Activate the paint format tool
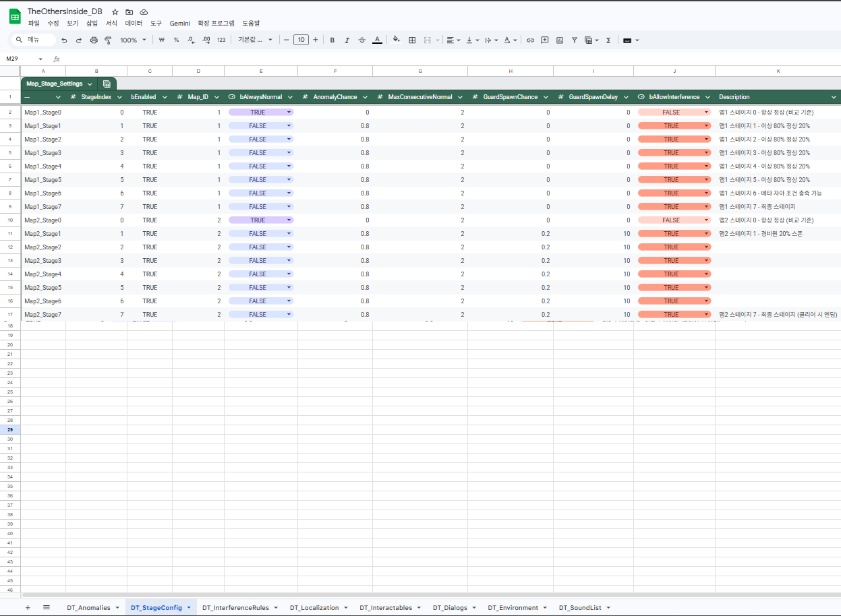The image size is (841, 616). 108,40
